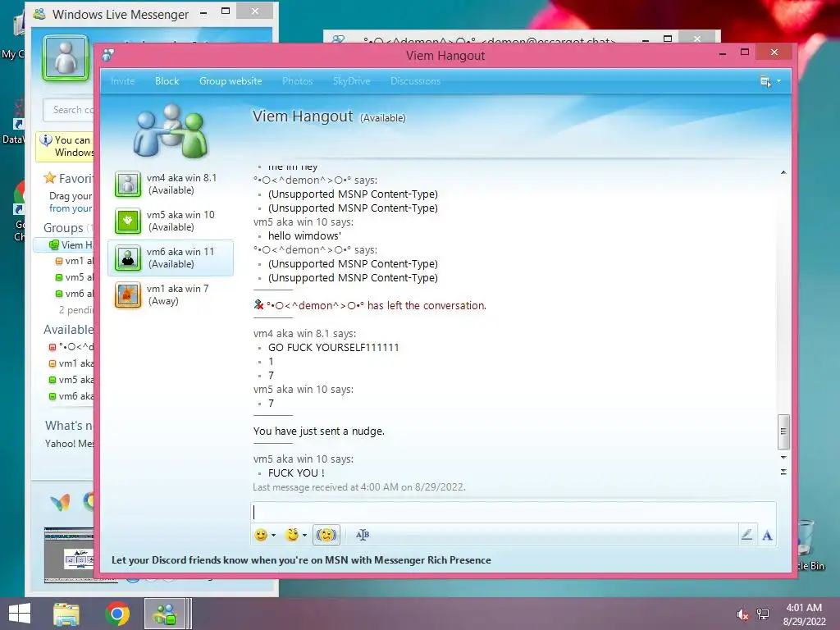840x630 pixels.
Task: Click the message input field
Action: point(514,512)
